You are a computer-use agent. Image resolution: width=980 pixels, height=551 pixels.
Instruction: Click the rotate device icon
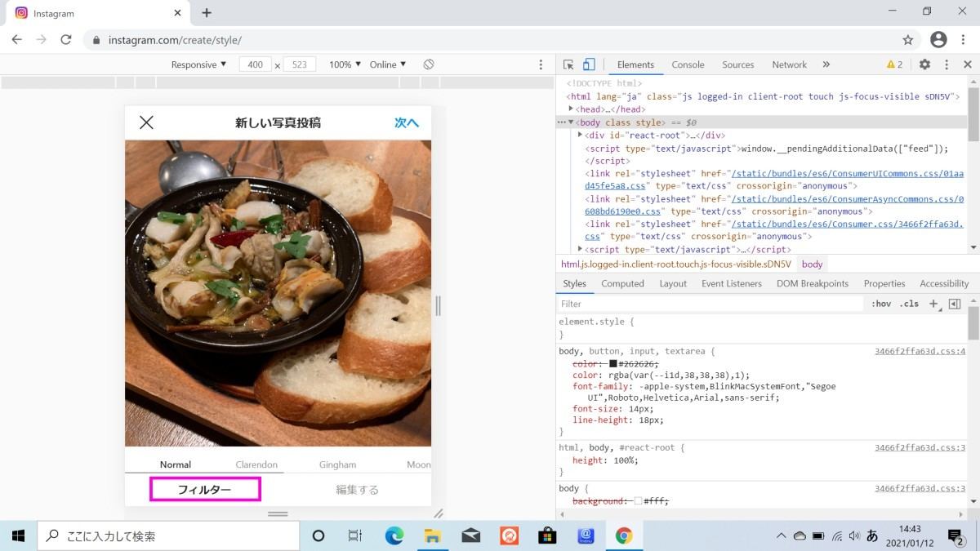tap(429, 64)
